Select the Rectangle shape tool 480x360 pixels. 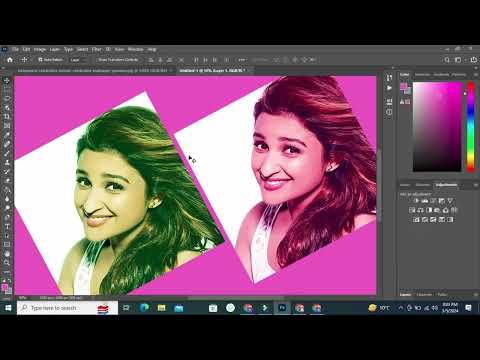(7, 244)
